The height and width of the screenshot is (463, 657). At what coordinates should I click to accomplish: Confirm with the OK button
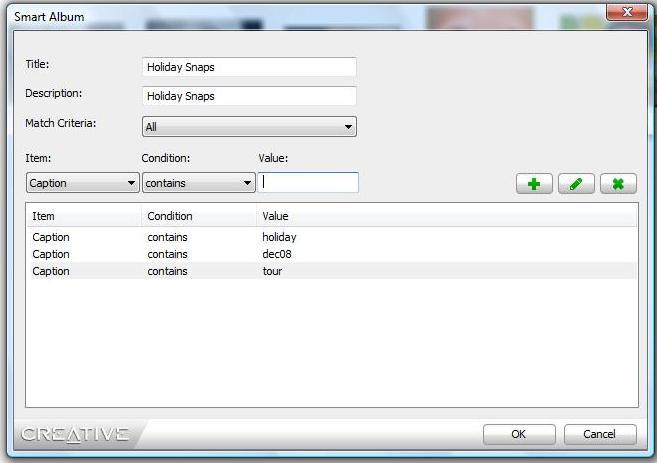(x=519, y=434)
